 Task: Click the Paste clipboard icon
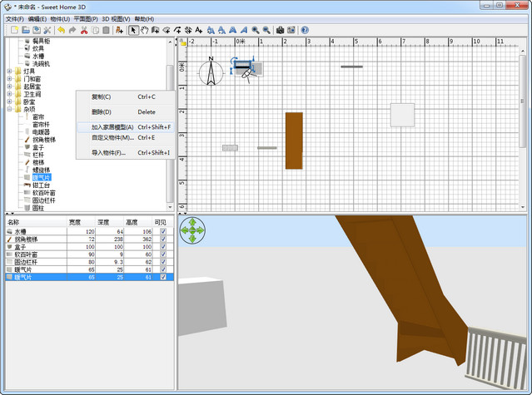107,30
